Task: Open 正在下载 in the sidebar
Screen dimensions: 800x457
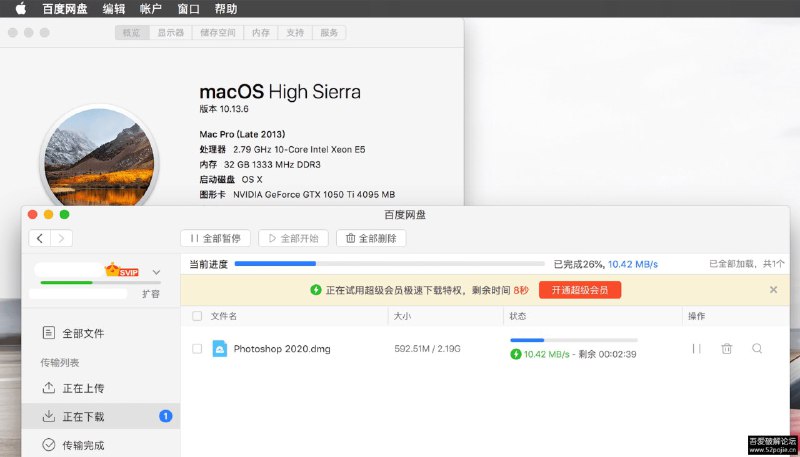Action: 101,416
